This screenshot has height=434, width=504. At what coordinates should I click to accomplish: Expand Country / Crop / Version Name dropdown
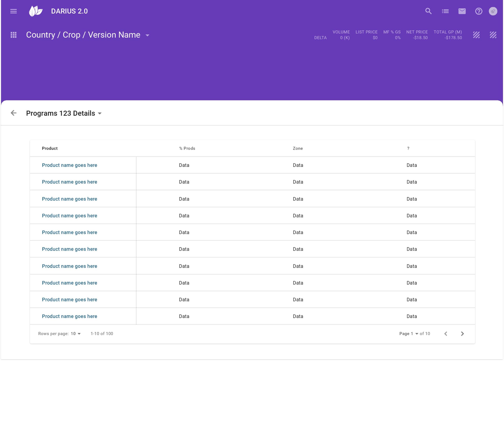point(147,35)
